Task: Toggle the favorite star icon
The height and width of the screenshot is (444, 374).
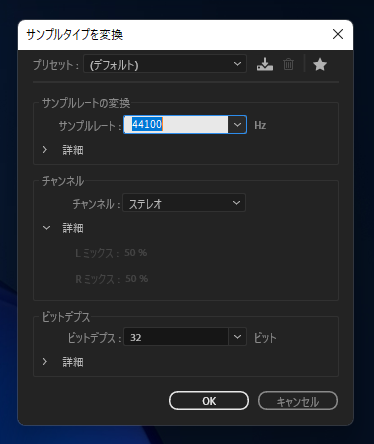Action: (320, 64)
